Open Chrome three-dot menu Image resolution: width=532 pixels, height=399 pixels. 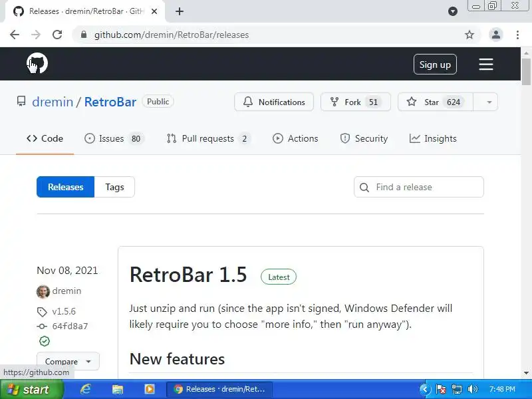coord(517,35)
